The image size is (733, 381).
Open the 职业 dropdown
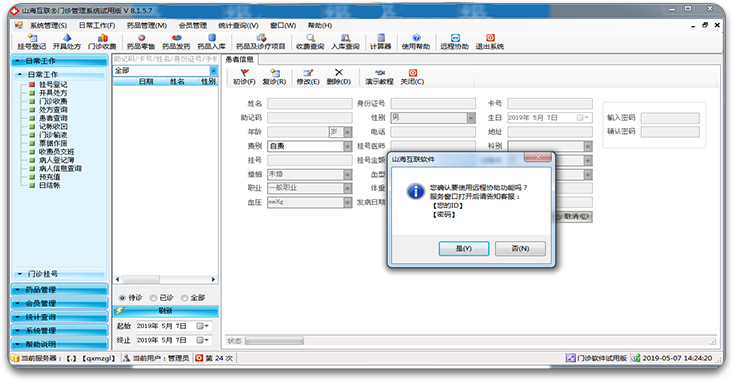[x=347, y=188]
